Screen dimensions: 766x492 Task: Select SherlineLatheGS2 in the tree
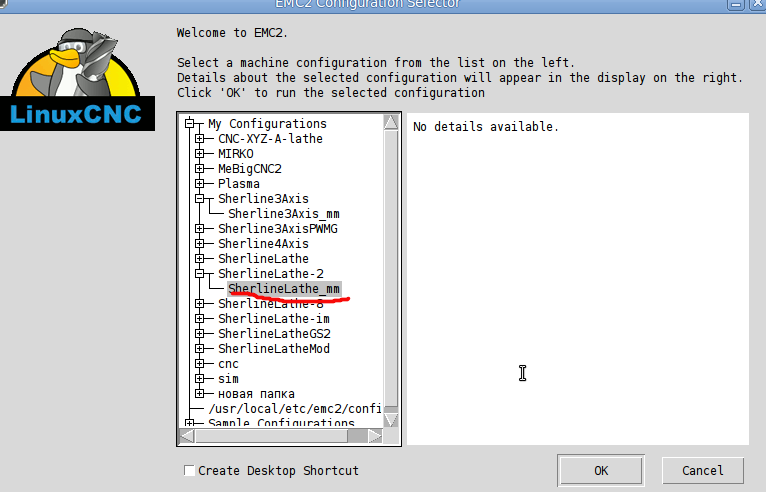click(274, 334)
